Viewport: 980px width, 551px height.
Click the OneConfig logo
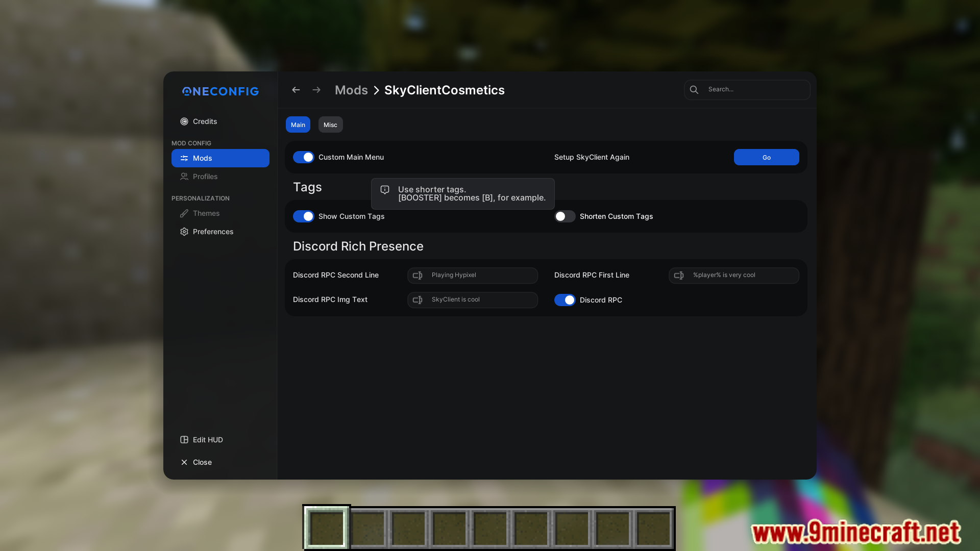tap(220, 91)
